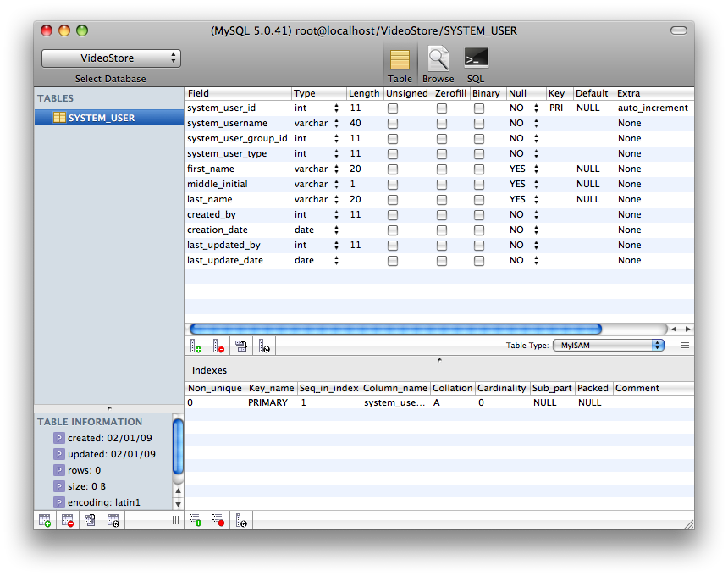
Task: Click the index info icon in bottom bar
Action: tap(241, 520)
